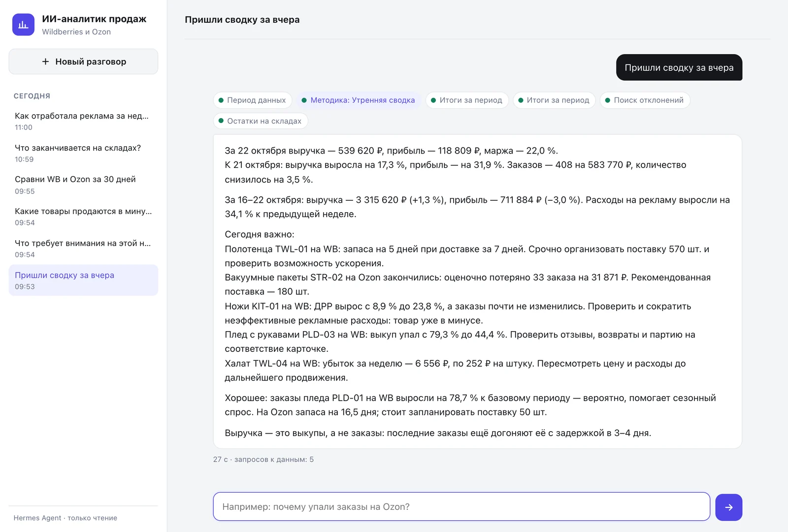Click the plus icon on Новый разговор
Screen dimensions: 788x532
[x=45, y=62]
